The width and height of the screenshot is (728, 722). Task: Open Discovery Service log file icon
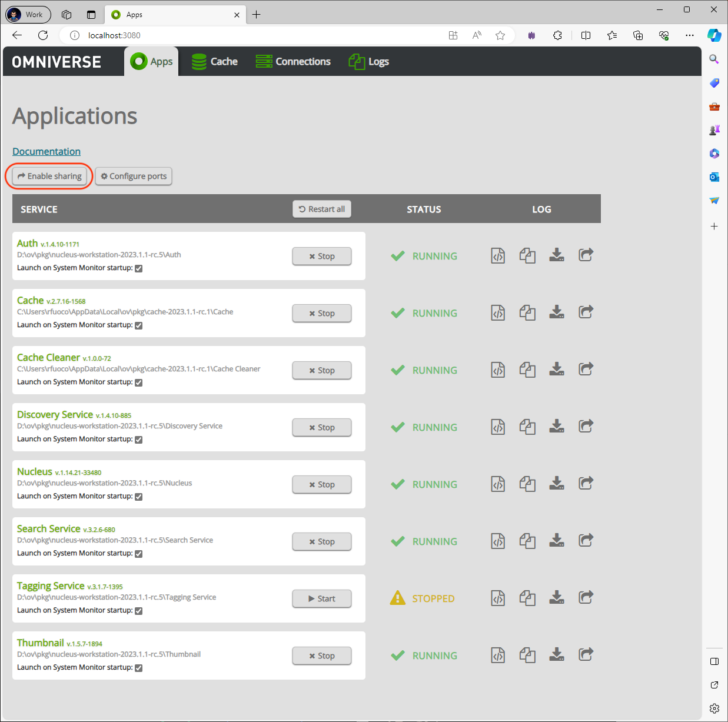pos(498,427)
